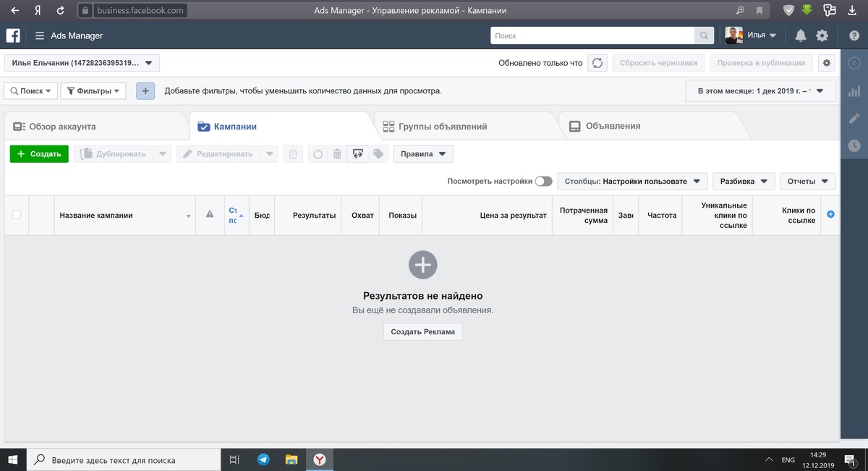Open the Правила dropdown
Image resolution: width=868 pixels, height=471 pixels.
pos(423,154)
